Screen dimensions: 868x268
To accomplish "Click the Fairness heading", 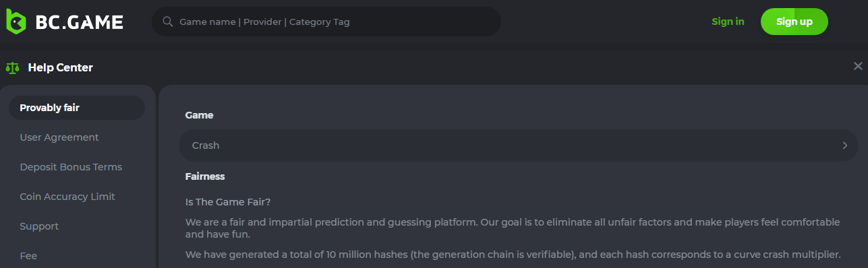I will pos(205,176).
